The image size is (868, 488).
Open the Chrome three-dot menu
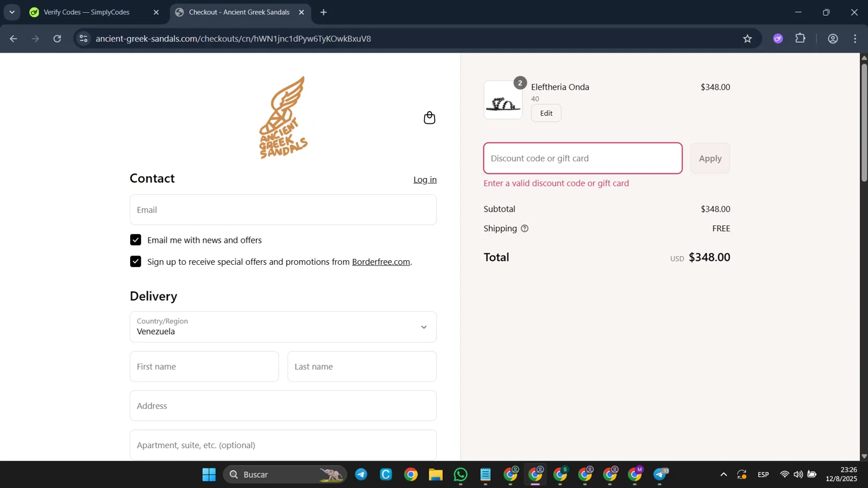[x=855, y=39]
